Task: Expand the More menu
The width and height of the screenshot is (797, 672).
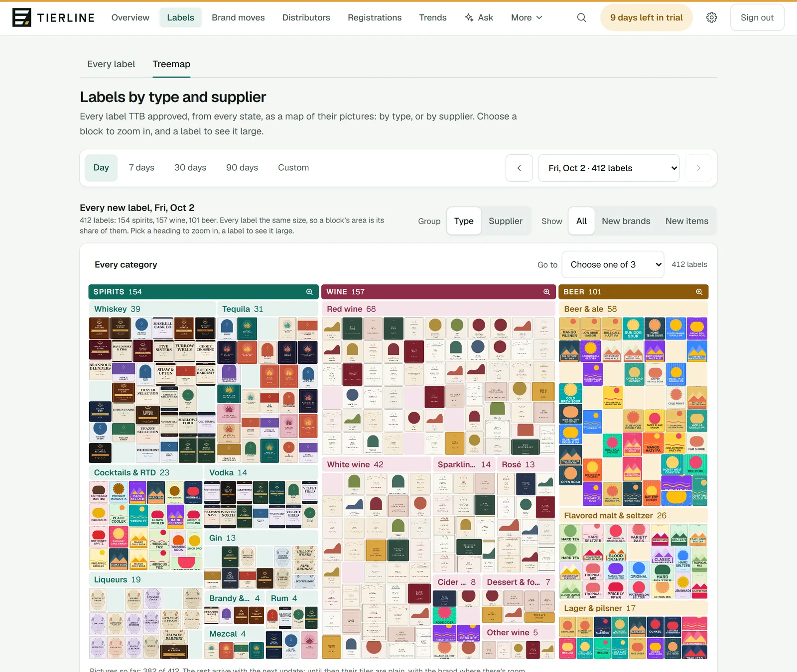Action: [x=527, y=17]
